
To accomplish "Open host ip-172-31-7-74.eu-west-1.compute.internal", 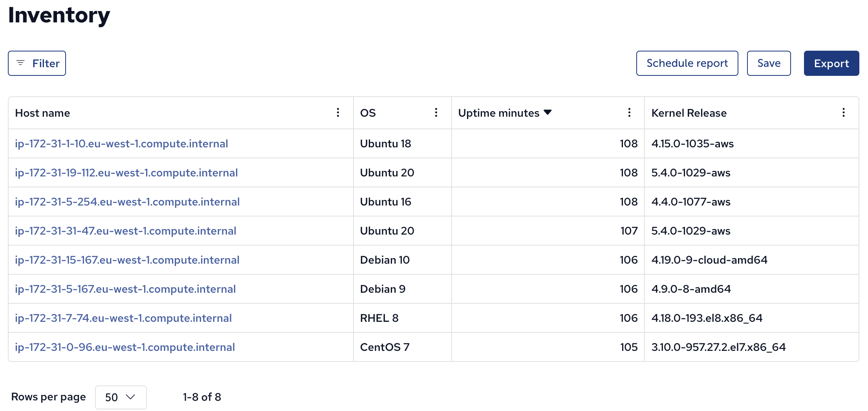I will pos(123,318).
